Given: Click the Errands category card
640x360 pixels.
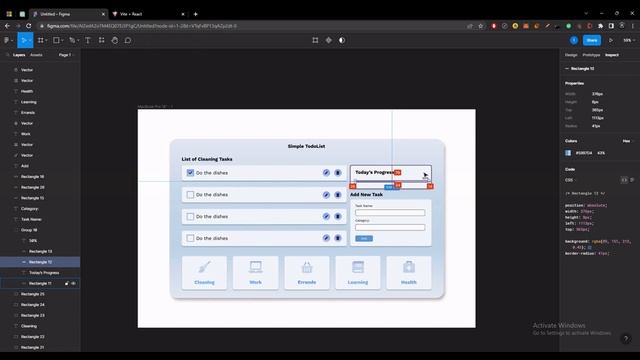Looking at the screenshot, I should point(307,273).
